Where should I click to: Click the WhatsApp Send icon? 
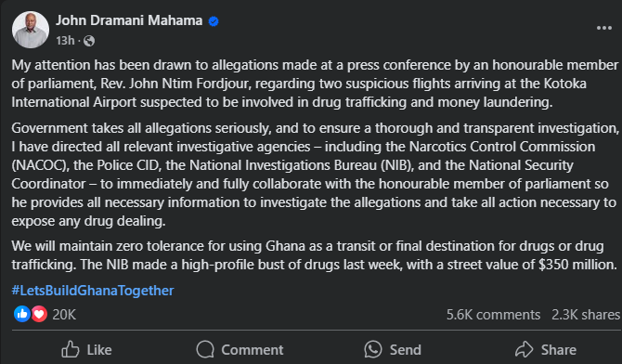(373, 349)
